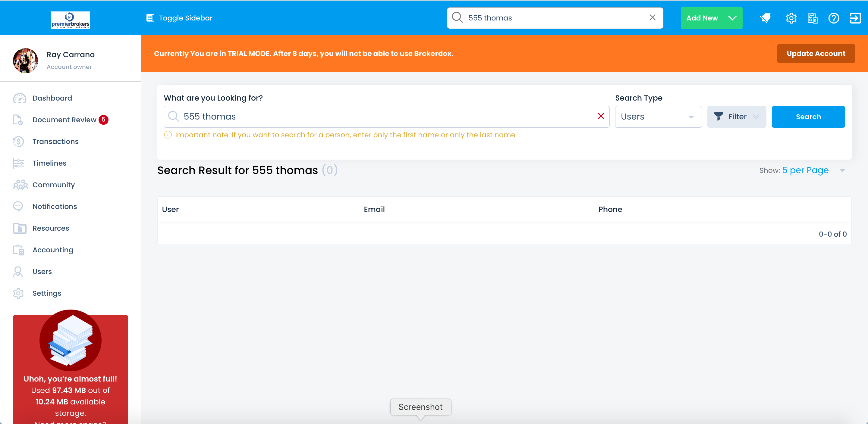Click the User column header
This screenshot has height=424, width=868.
tap(170, 209)
